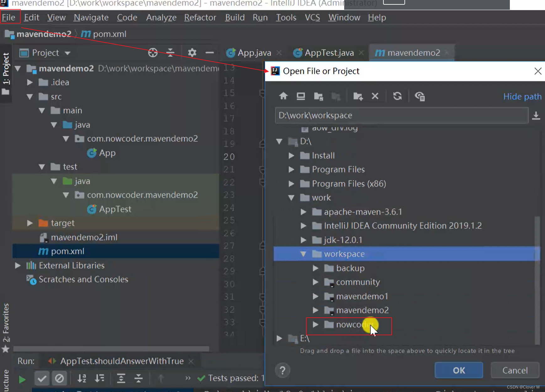Click the Home directory icon in dialog
Image resolution: width=545 pixels, height=392 pixels.
(x=283, y=96)
